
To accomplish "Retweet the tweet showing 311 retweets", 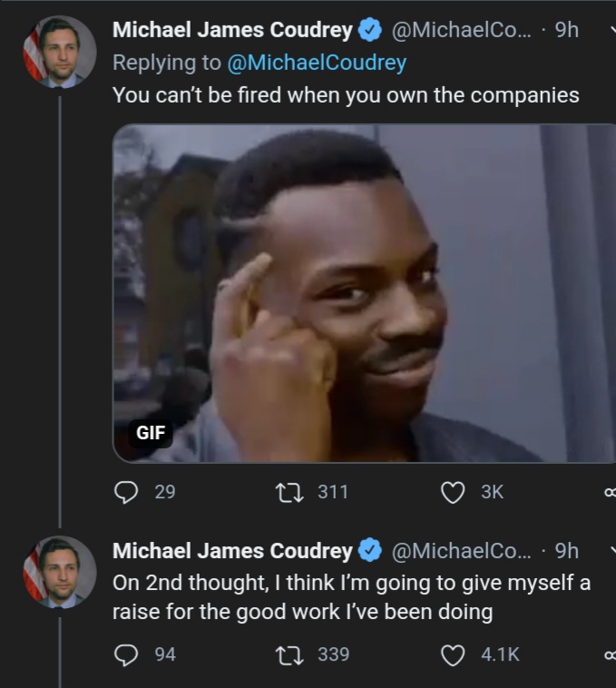I will coord(289,492).
